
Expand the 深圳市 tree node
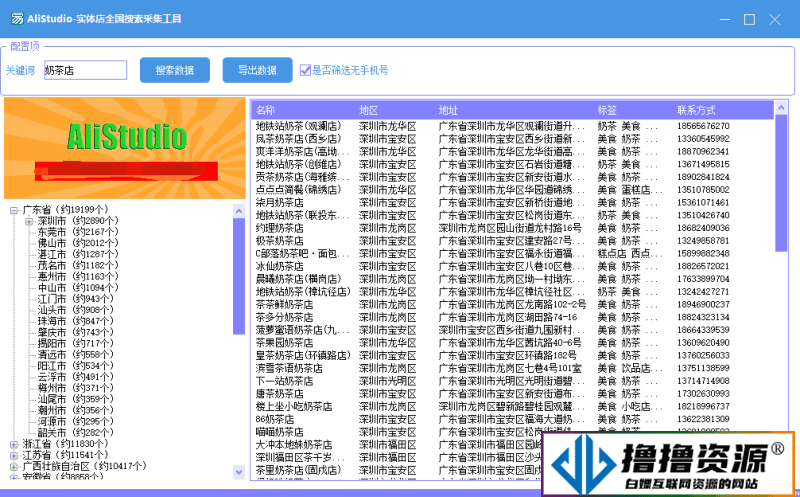(x=29, y=221)
